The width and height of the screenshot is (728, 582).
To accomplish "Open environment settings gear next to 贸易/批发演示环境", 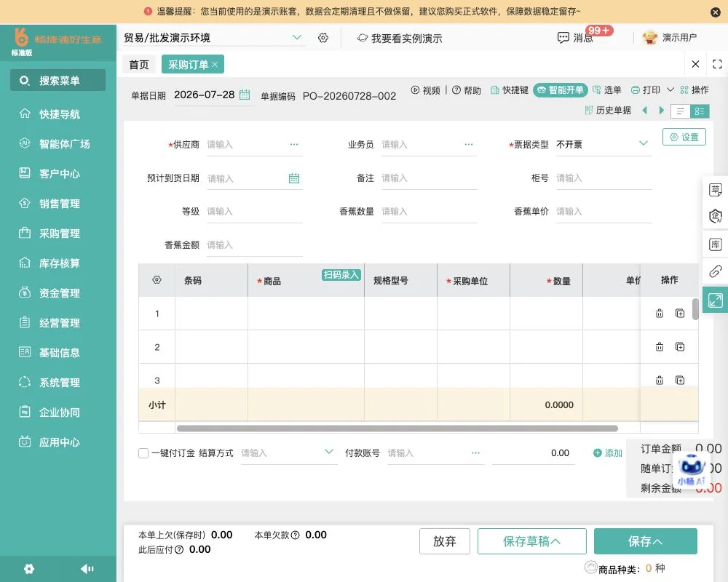I will click(x=323, y=38).
